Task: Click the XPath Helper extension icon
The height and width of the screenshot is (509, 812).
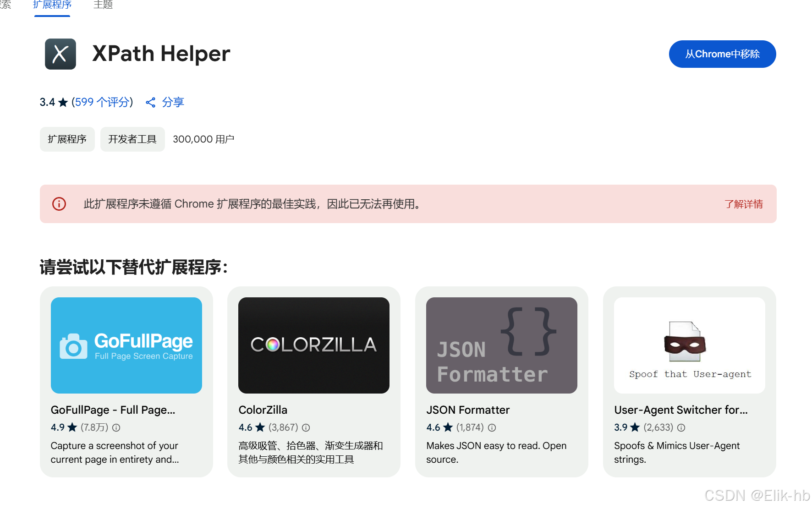Action: coord(60,54)
